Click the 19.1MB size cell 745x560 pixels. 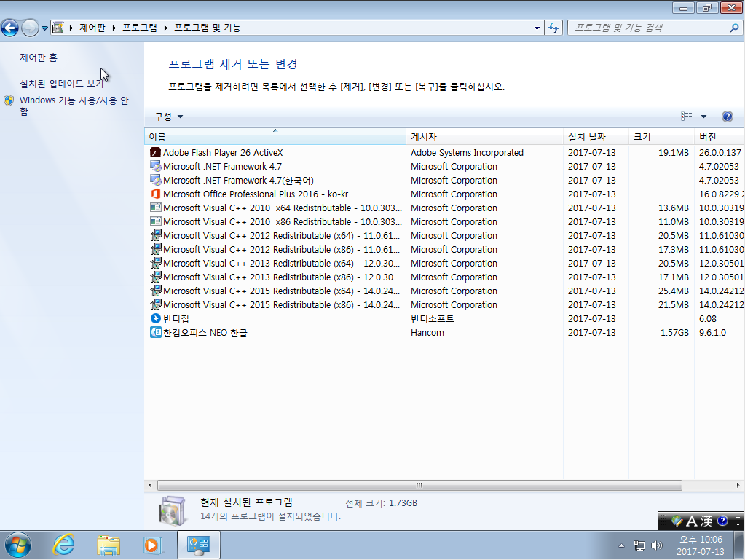[x=673, y=152]
